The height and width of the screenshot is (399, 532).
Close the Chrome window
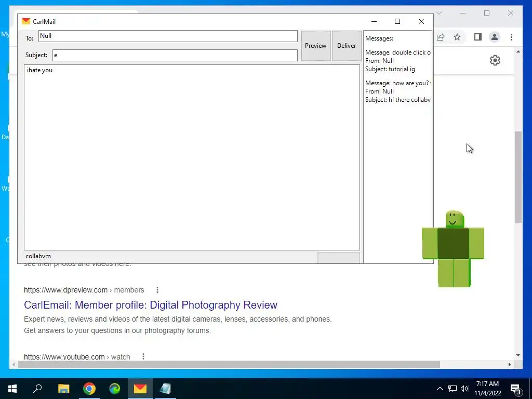coord(511,13)
